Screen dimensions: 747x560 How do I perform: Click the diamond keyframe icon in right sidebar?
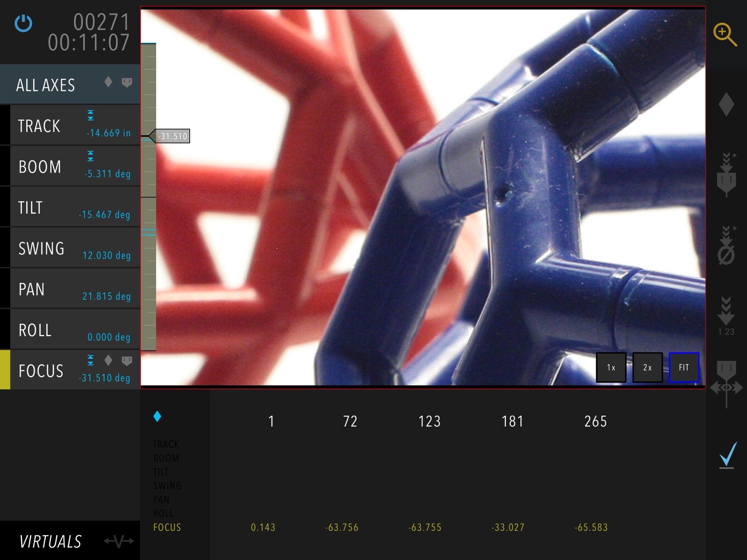[x=726, y=104]
